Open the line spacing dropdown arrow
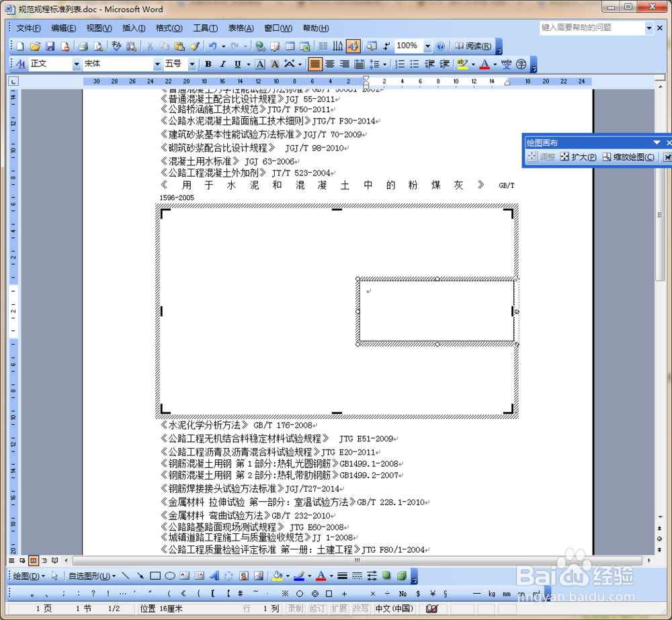Screen dimensions: 672x620 point(384,64)
